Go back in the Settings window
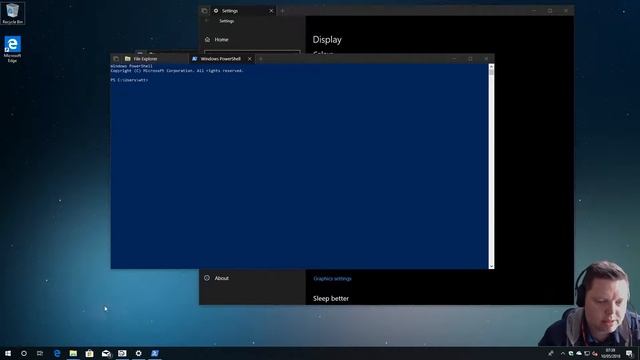This screenshot has width=640, height=360. pyautogui.click(x=207, y=21)
